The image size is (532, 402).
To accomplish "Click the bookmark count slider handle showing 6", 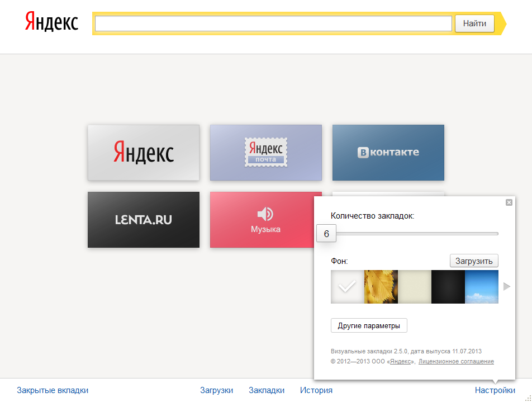I will pos(326,233).
